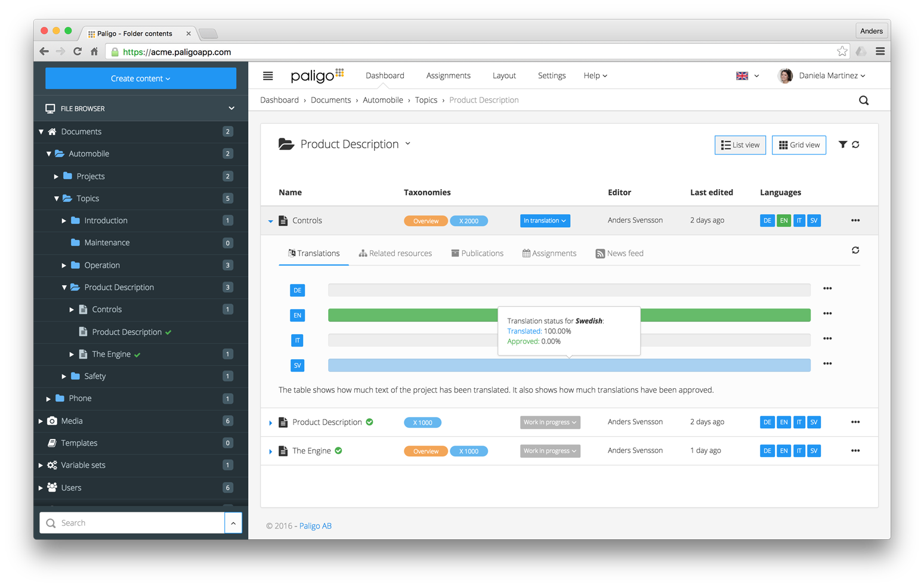Click X 2000 taxonomy tag
This screenshot has width=924, height=587.
click(469, 221)
